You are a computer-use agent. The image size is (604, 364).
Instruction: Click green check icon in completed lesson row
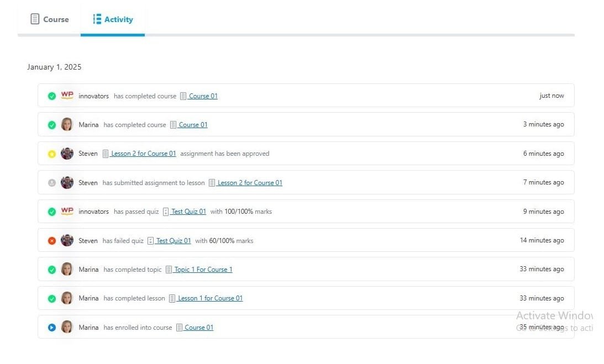[x=51, y=298]
